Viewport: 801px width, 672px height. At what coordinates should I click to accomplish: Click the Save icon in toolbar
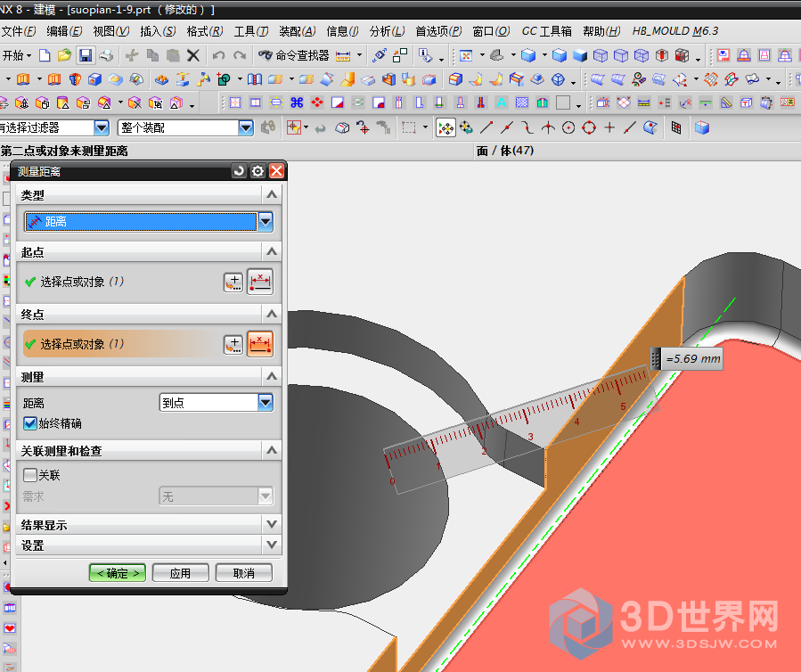(86, 55)
